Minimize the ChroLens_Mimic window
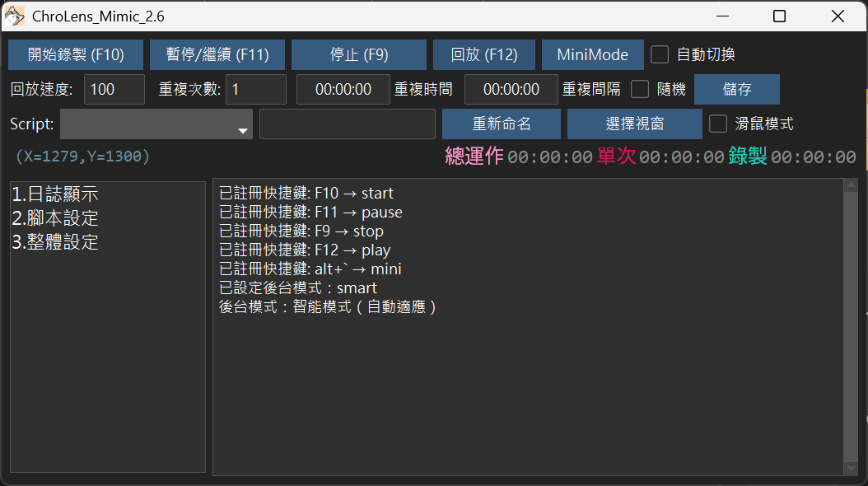 (722, 16)
